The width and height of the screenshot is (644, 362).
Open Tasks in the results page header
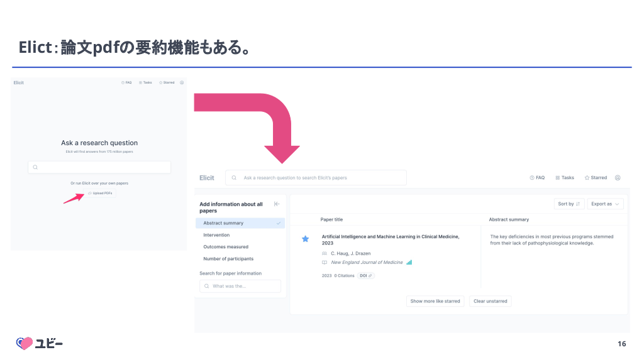coord(565,178)
